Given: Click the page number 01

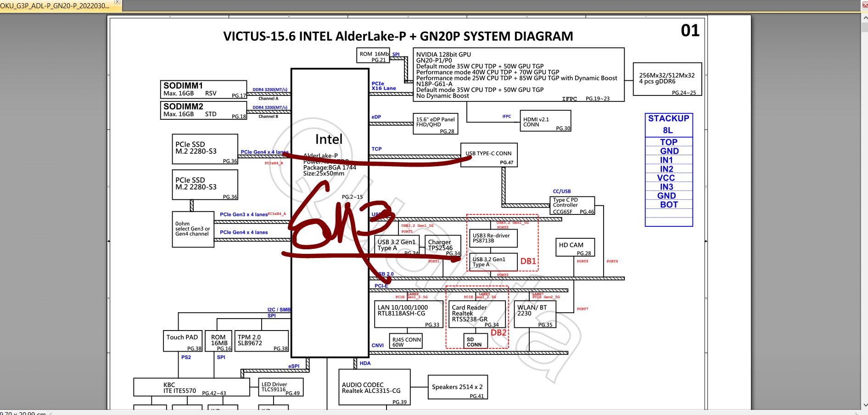Looking at the screenshot, I should point(690,31).
